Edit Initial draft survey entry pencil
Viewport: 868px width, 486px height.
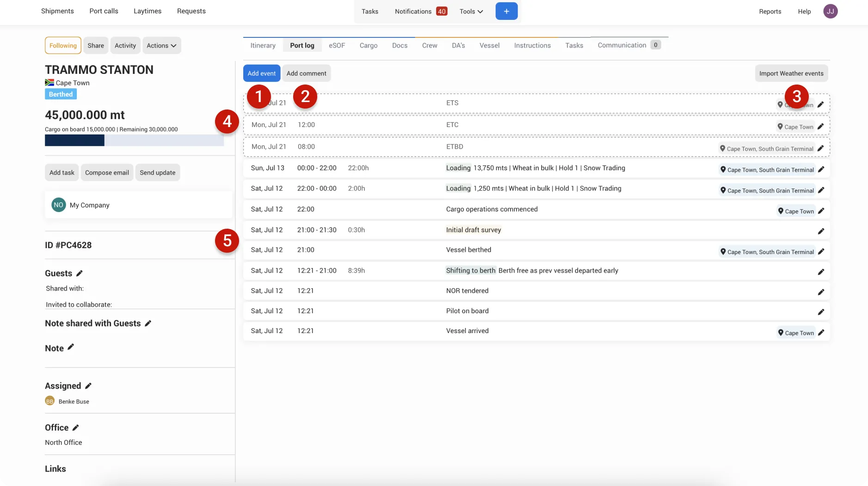(821, 231)
